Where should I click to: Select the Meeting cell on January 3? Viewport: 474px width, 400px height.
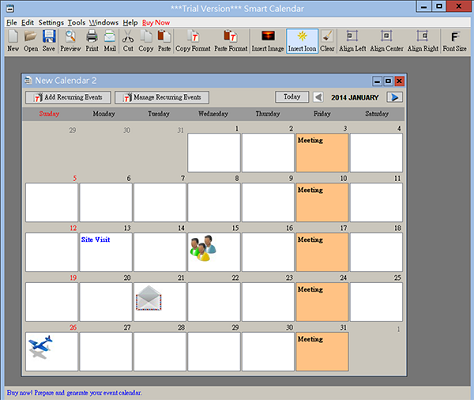coord(322,153)
